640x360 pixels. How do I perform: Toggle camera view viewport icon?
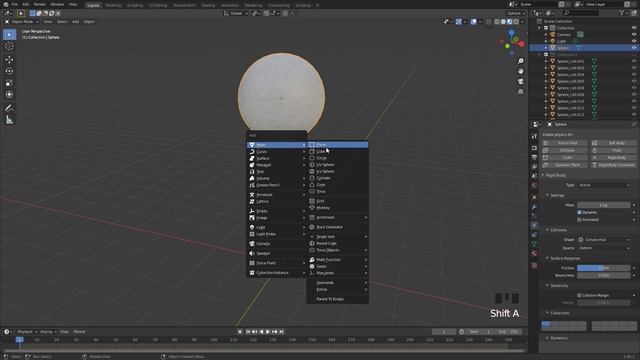click(520, 82)
